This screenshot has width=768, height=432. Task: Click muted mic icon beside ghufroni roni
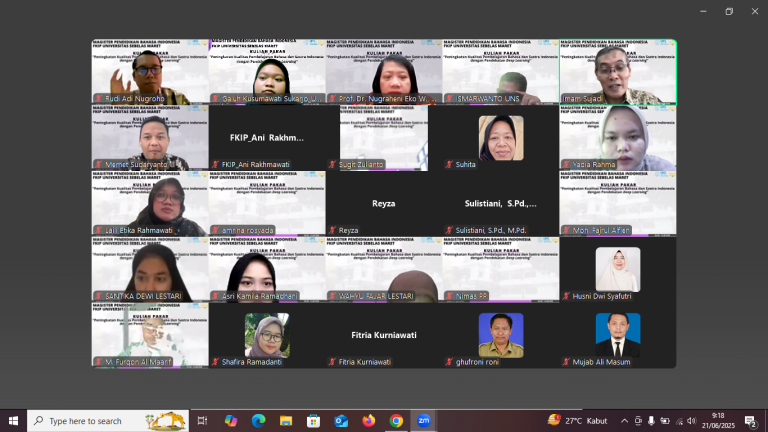click(449, 362)
